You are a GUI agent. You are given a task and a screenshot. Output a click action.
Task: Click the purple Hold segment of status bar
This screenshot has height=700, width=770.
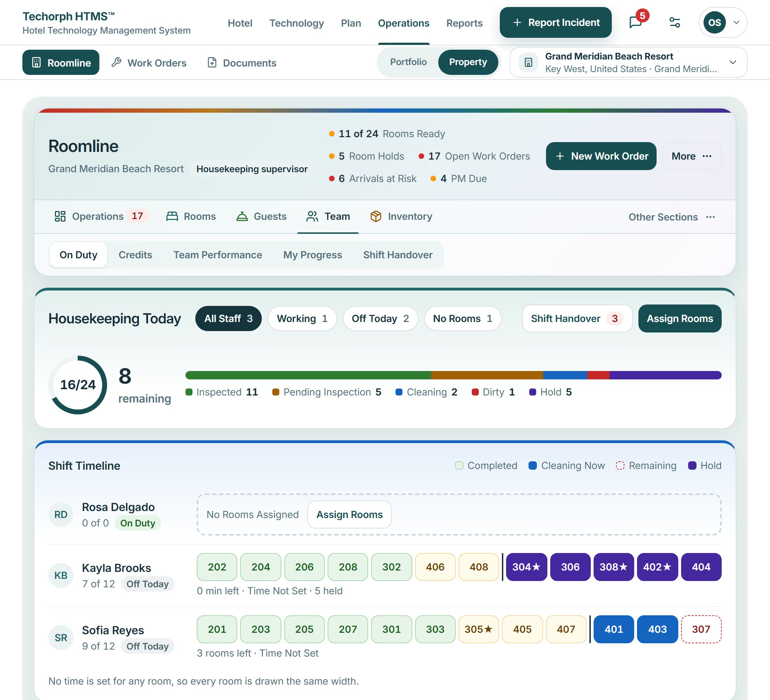[665, 375]
